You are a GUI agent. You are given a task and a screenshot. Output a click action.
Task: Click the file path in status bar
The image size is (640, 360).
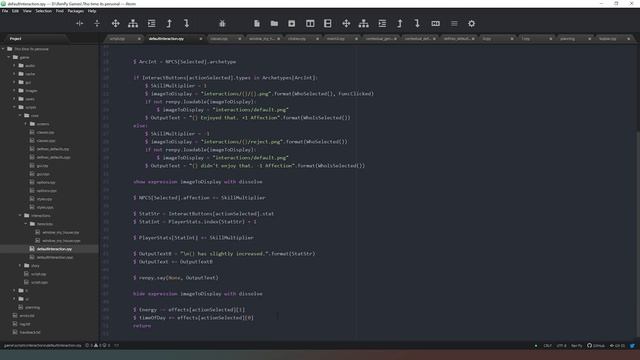(42, 346)
